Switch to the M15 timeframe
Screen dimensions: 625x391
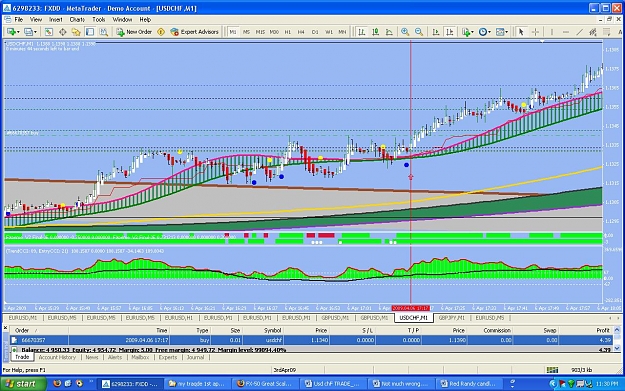[x=260, y=32]
